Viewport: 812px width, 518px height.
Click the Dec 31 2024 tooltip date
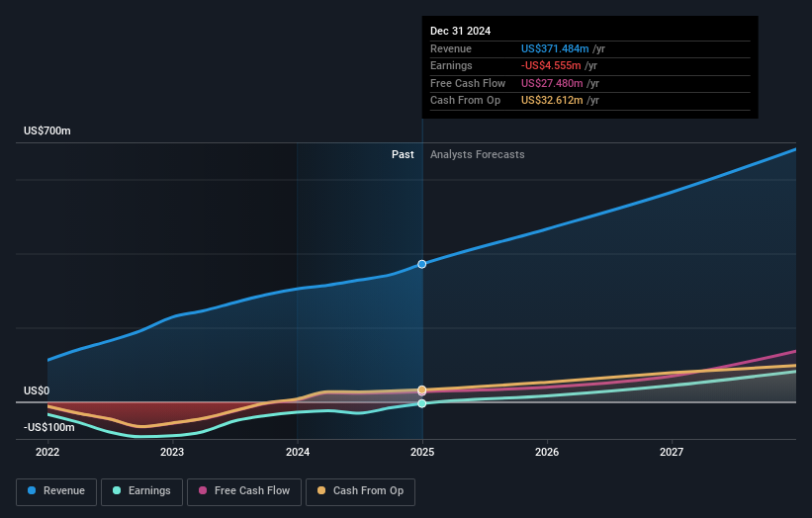[x=460, y=31]
